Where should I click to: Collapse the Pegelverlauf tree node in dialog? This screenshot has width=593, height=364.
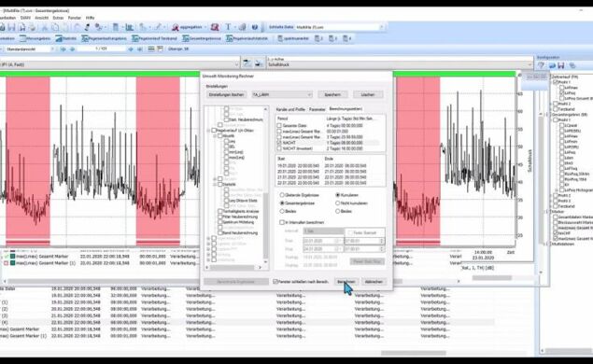click(x=208, y=131)
